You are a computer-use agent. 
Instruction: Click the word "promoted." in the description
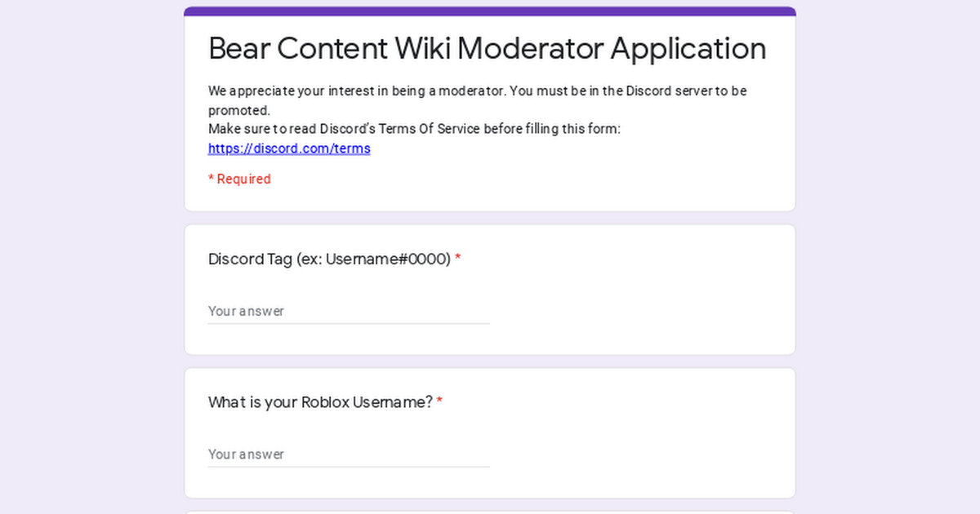239,110
